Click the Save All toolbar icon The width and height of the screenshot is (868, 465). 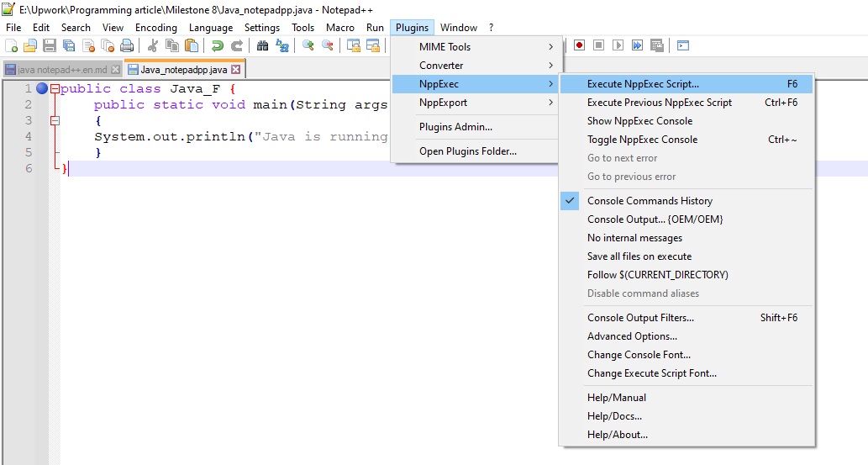point(69,46)
